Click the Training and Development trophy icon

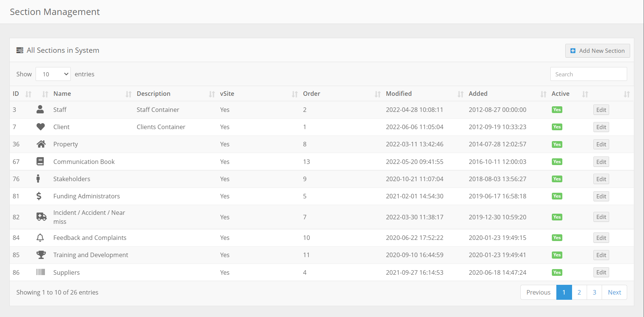[41, 255]
